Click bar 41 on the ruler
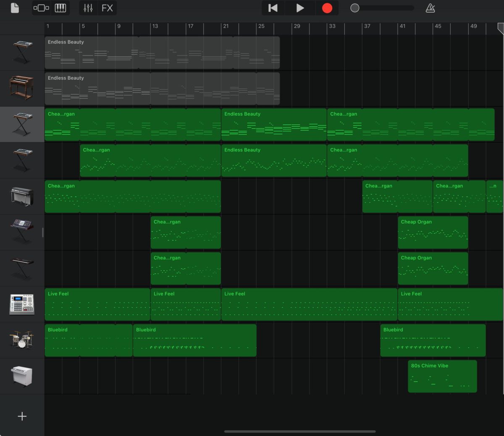This screenshot has height=436, width=504. [402, 26]
